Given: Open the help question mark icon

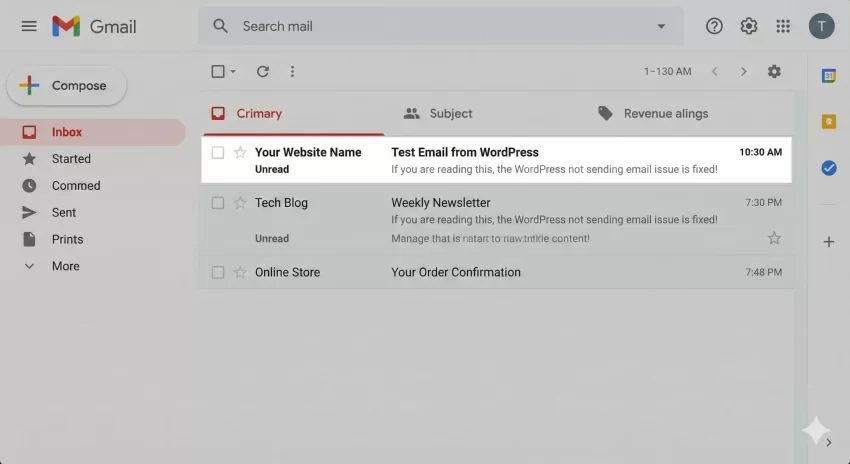Looking at the screenshot, I should 714,26.
